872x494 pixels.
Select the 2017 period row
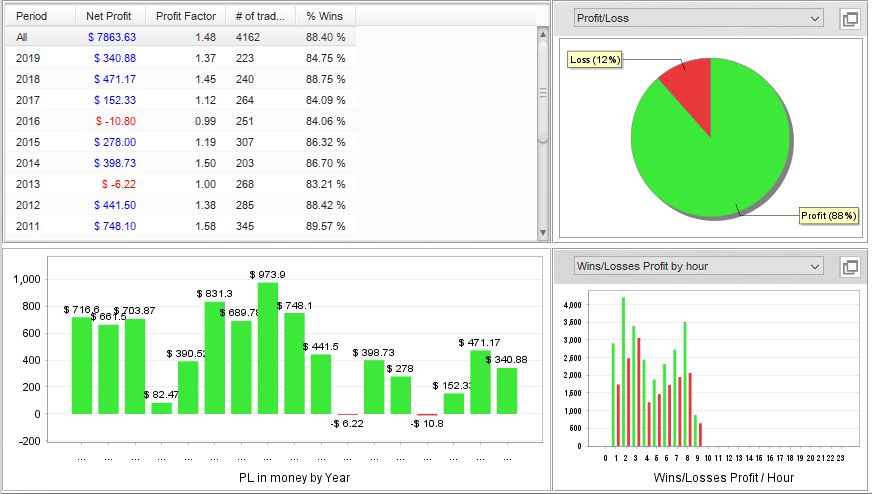tap(181, 100)
